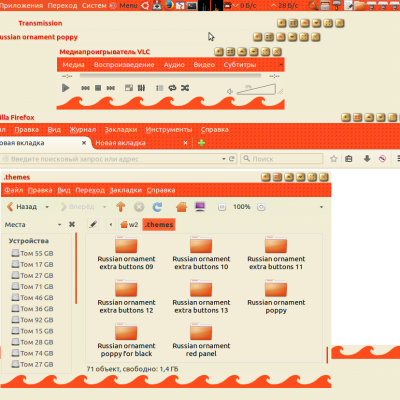Screen dimensions: 400x400
Task: Open the Субтитры menu in VLC
Action: 240,65
